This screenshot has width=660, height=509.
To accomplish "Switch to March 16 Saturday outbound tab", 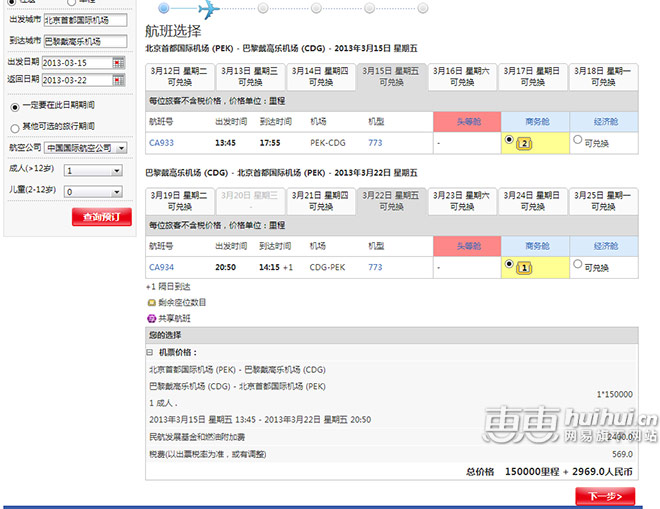I will tap(462, 77).
